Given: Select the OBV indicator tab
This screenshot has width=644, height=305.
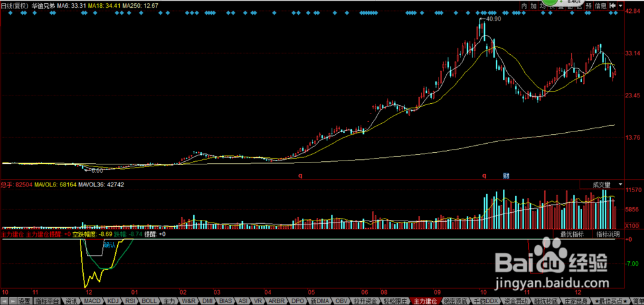Looking at the screenshot, I should pyautogui.click(x=340, y=301).
